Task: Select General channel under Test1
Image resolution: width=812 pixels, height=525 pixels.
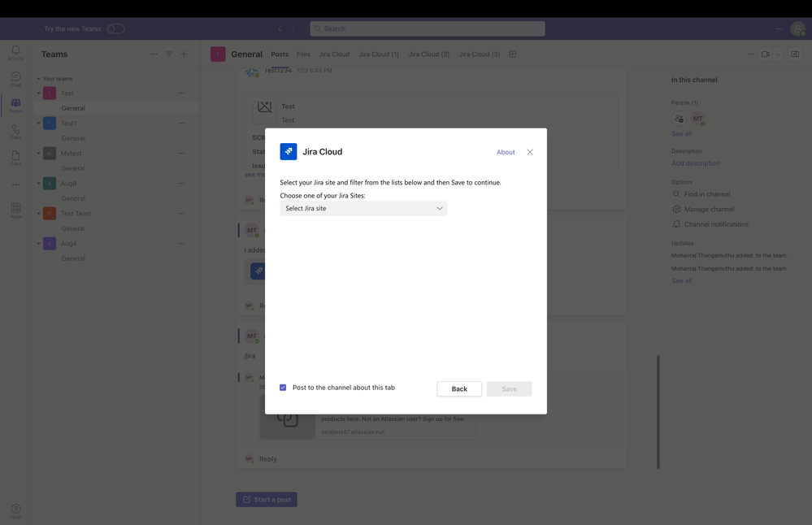Action: point(73,138)
